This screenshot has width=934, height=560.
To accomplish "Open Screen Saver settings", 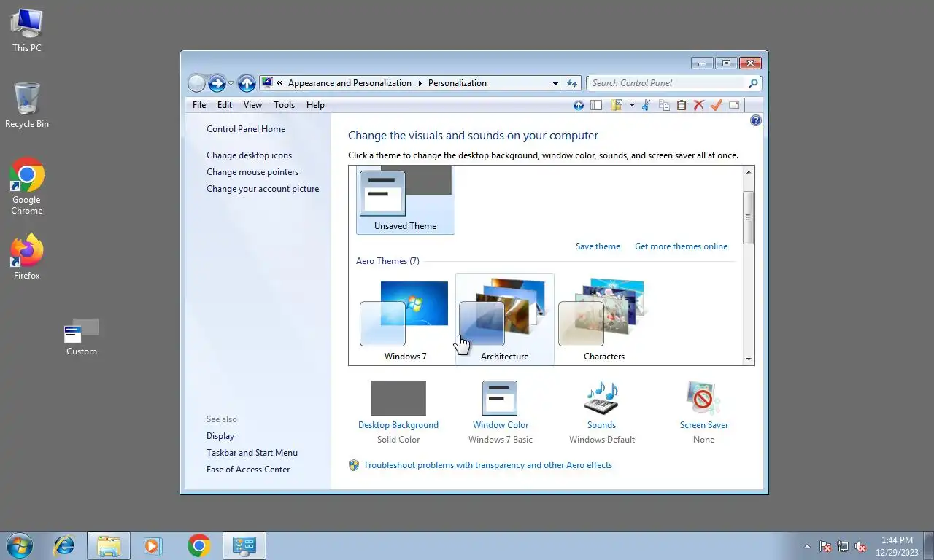I will (x=704, y=412).
